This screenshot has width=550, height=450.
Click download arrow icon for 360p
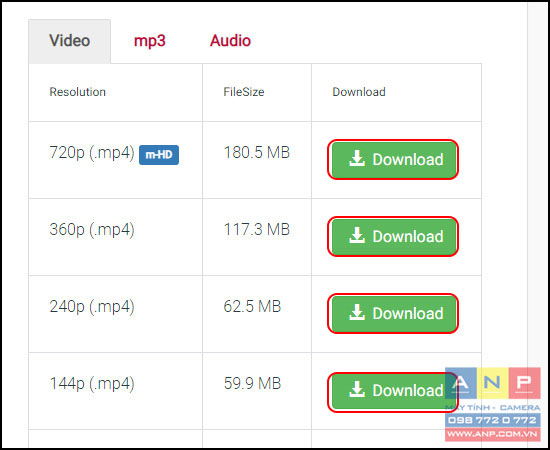coord(357,235)
